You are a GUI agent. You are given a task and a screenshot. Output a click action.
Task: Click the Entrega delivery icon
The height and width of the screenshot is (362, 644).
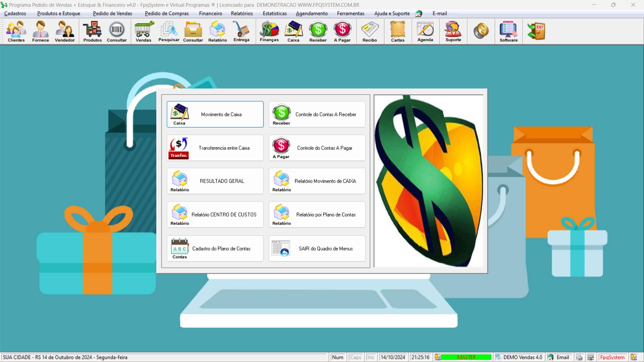pyautogui.click(x=241, y=32)
